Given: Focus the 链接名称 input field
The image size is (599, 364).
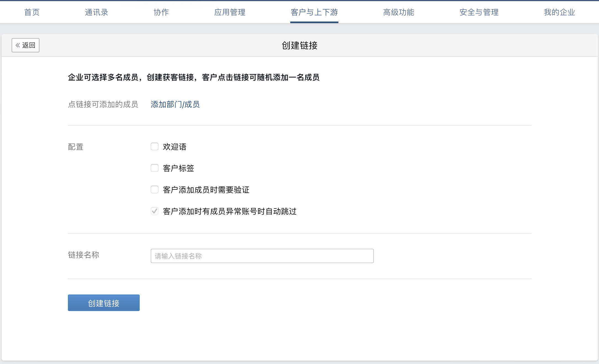Looking at the screenshot, I should coord(262,256).
